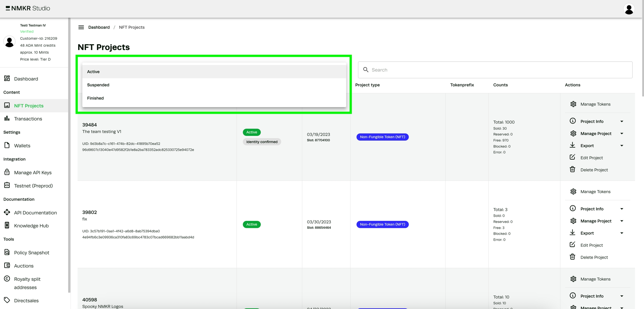Click the project Search field
The height and width of the screenshot is (309, 644).
coord(495,70)
